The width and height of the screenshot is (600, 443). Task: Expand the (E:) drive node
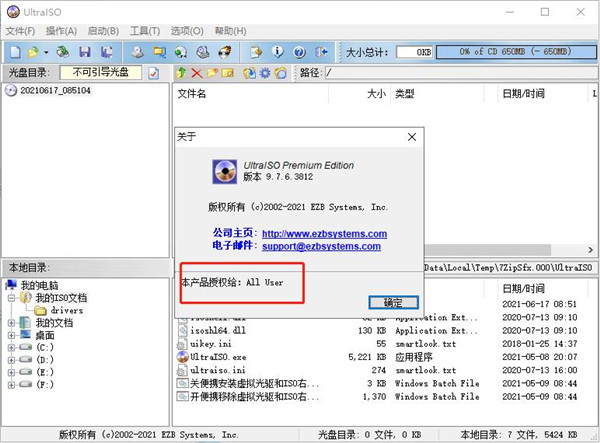click(x=11, y=372)
